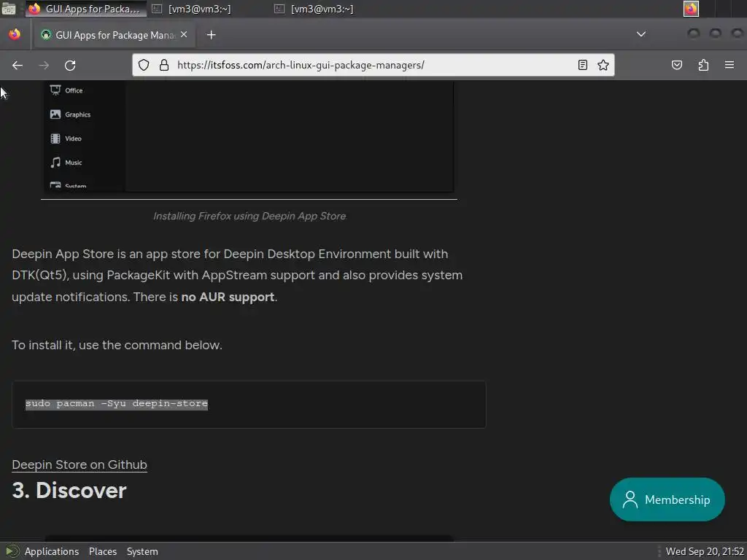Open the System menu

(142, 551)
